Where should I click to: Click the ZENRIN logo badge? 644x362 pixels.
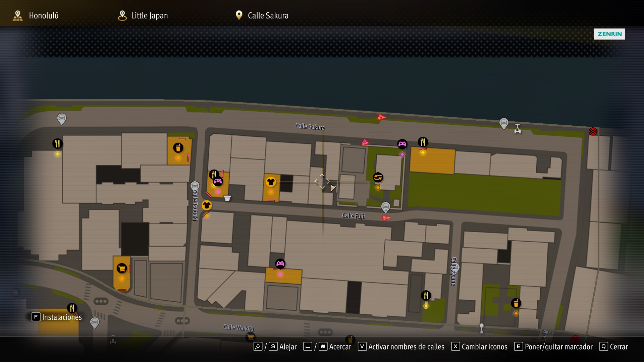coord(609,34)
